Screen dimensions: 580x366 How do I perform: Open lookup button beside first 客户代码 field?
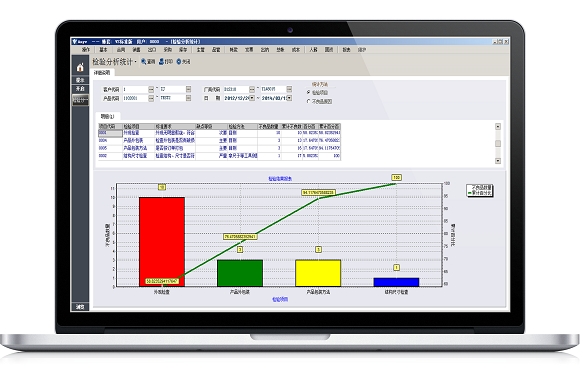[151, 89]
